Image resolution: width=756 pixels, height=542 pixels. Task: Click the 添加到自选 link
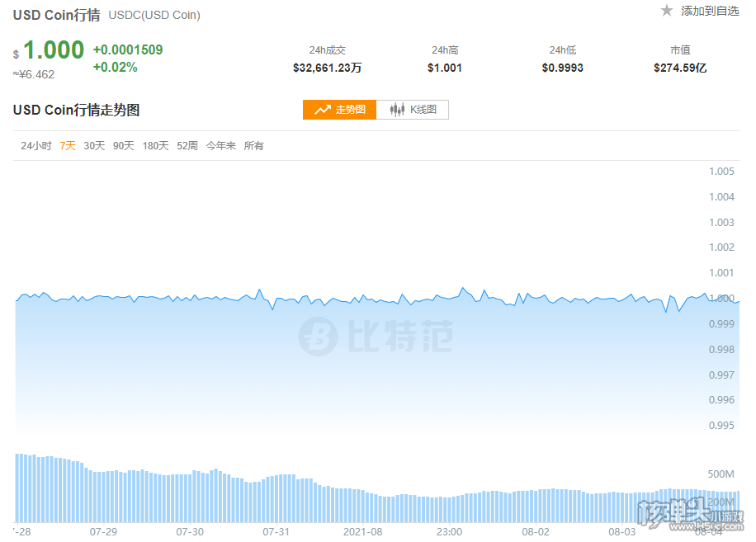[710, 11]
